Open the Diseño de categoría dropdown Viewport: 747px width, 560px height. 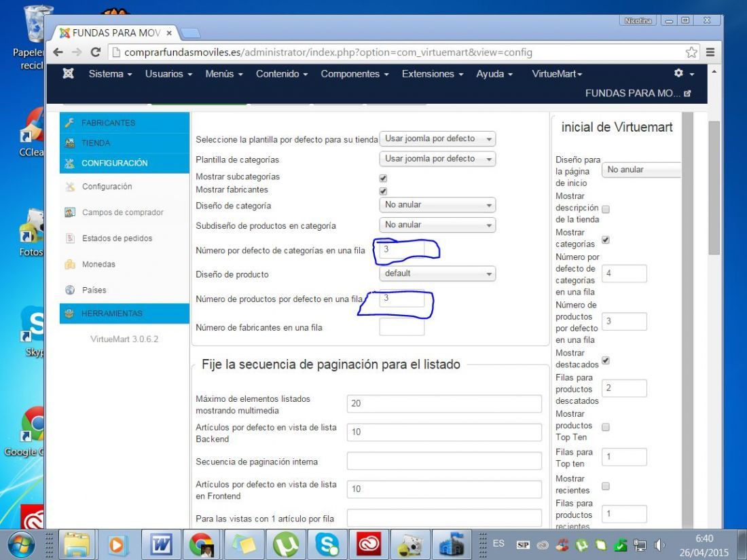click(437, 205)
